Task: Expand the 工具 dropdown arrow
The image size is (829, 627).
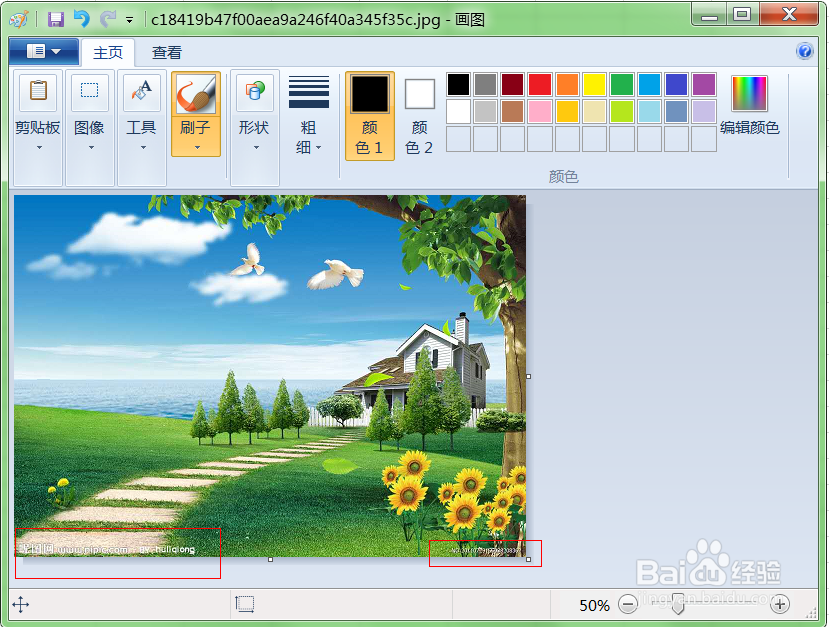Action: pos(143,147)
